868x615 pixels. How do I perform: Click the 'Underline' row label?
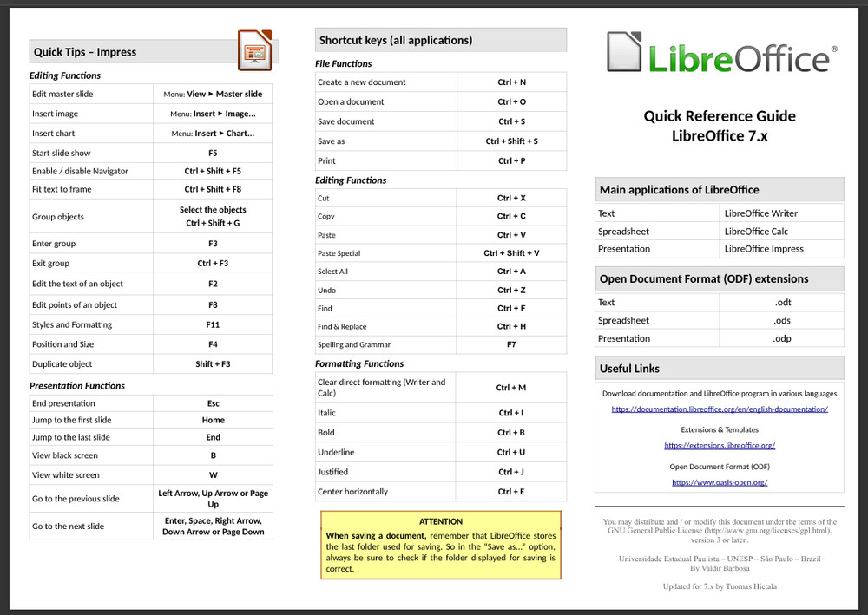pyautogui.click(x=336, y=453)
